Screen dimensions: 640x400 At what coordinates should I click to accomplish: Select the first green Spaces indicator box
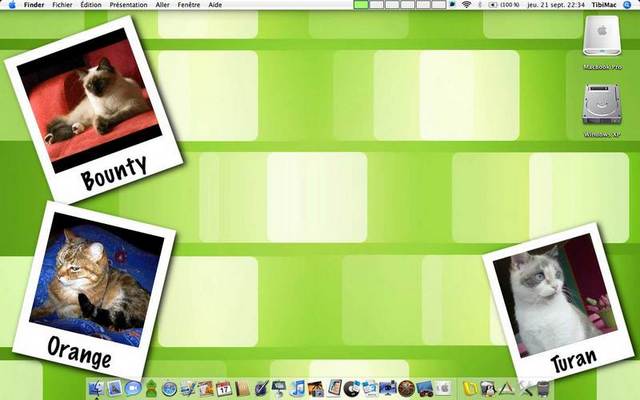(x=361, y=5)
